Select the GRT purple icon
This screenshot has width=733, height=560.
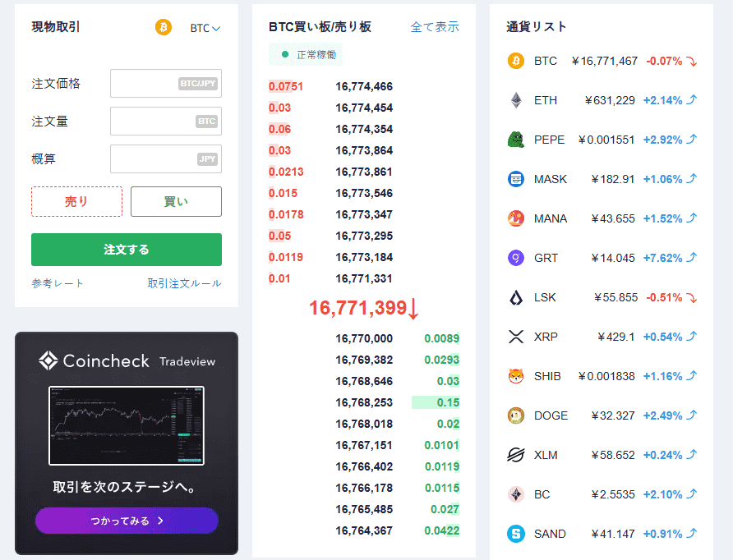click(x=516, y=258)
